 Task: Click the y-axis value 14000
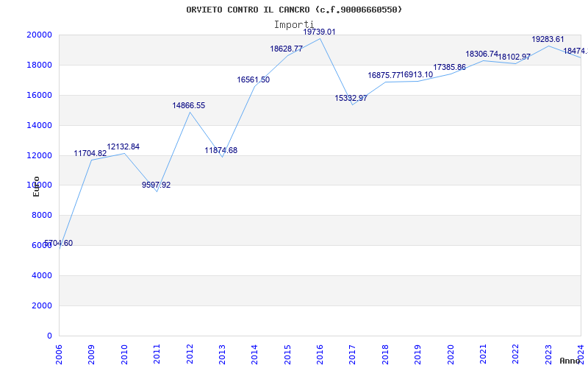pyautogui.click(x=39, y=125)
